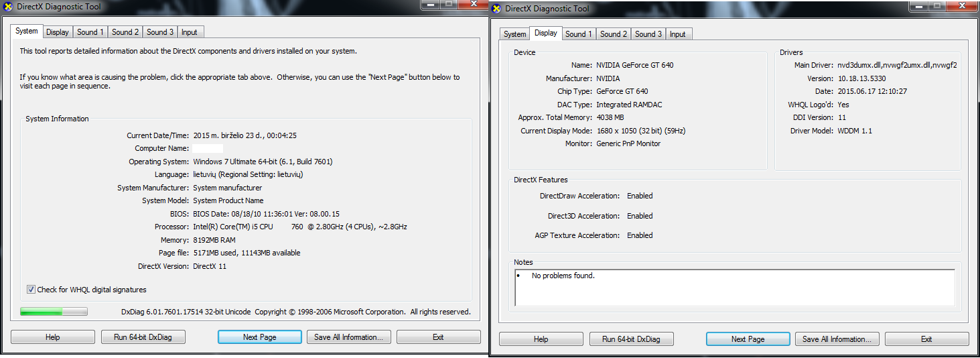The height and width of the screenshot is (358, 980).
Task: Click Save All Information in right window
Action: (x=837, y=339)
